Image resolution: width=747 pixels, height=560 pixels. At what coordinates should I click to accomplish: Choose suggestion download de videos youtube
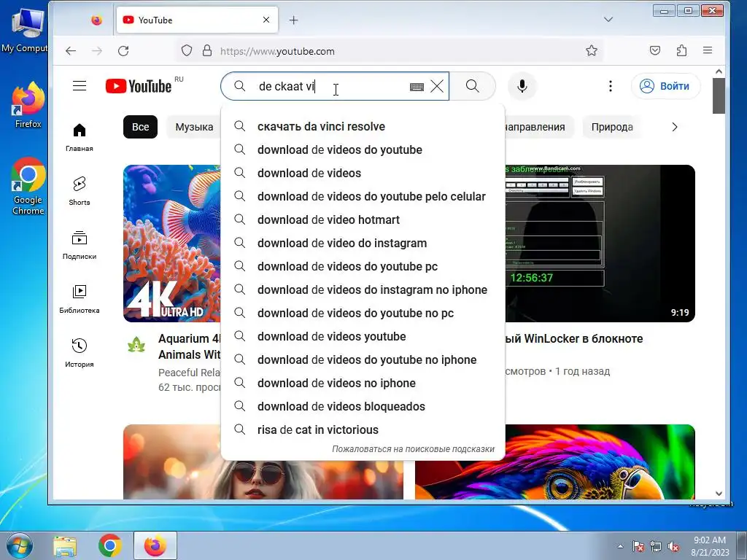pos(363,336)
